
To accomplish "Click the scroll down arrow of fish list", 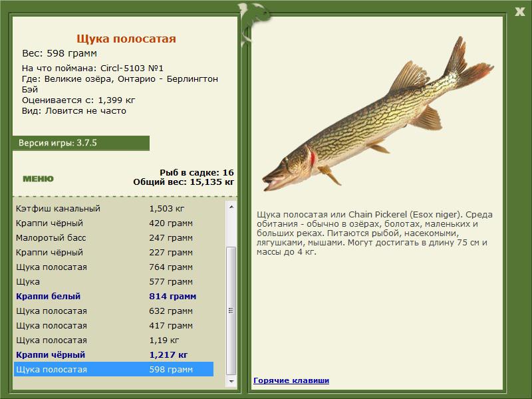I will click(231, 381).
